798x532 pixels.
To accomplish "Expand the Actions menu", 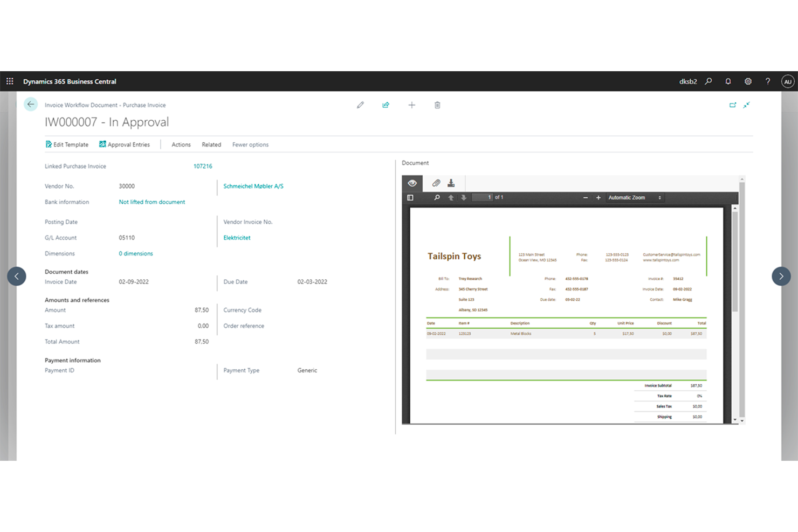I will tap(181, 144).
